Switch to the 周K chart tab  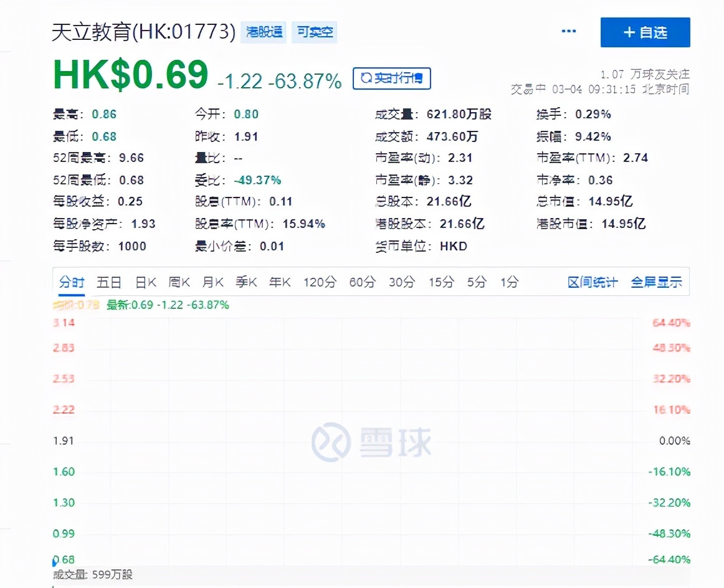click(179, 282)
